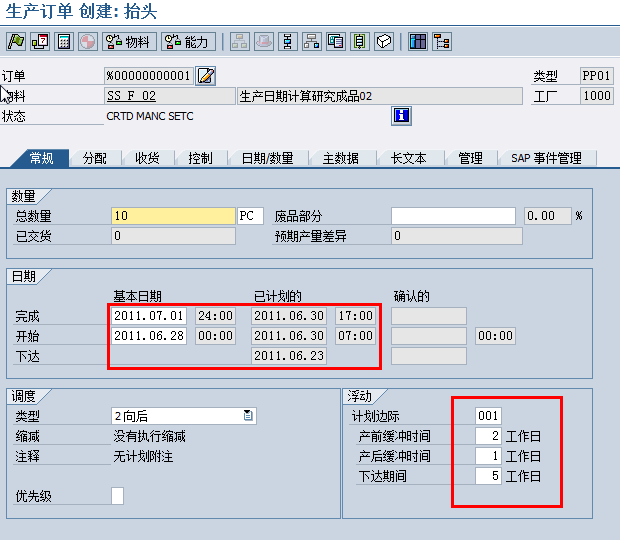Click the calculator costing icon
Image resolution: width=620 pixels, height=540 pixels.
pos(64,42)
